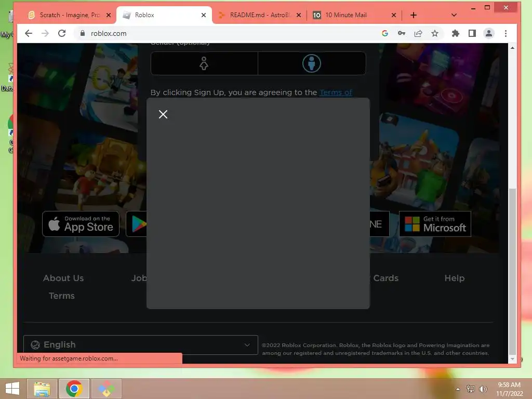Switch to the 10 Minute Mail tab
The image size is (532, 399).
point(354,15)
